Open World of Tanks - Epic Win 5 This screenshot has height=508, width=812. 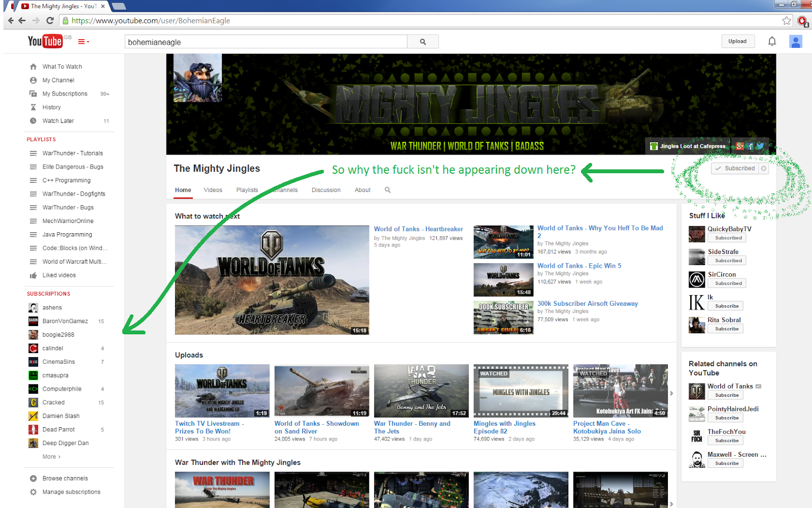coord(579,266)
